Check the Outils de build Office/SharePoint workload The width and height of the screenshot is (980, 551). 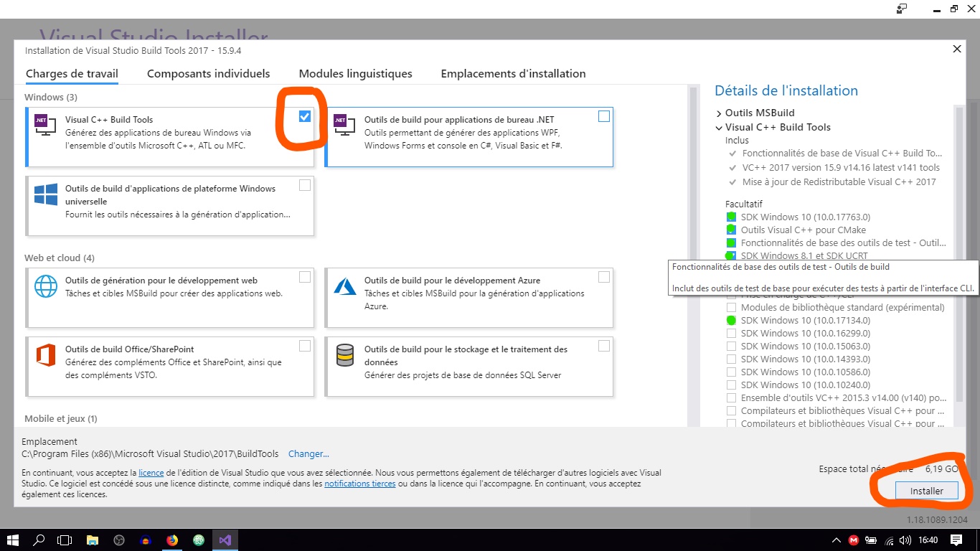305,346
